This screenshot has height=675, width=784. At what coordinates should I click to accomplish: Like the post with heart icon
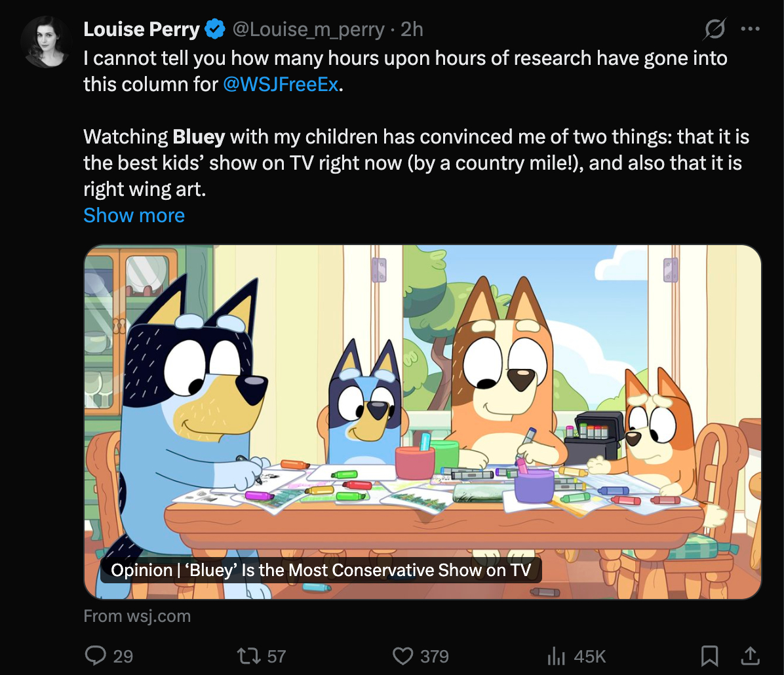402,656
